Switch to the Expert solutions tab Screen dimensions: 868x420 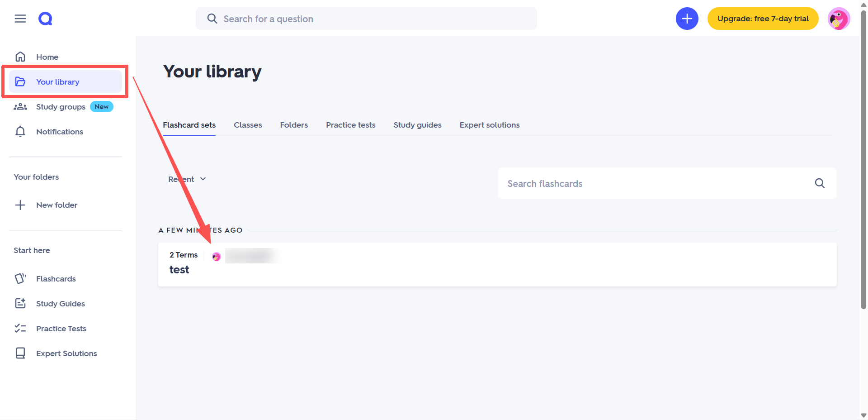click(490, 125)
